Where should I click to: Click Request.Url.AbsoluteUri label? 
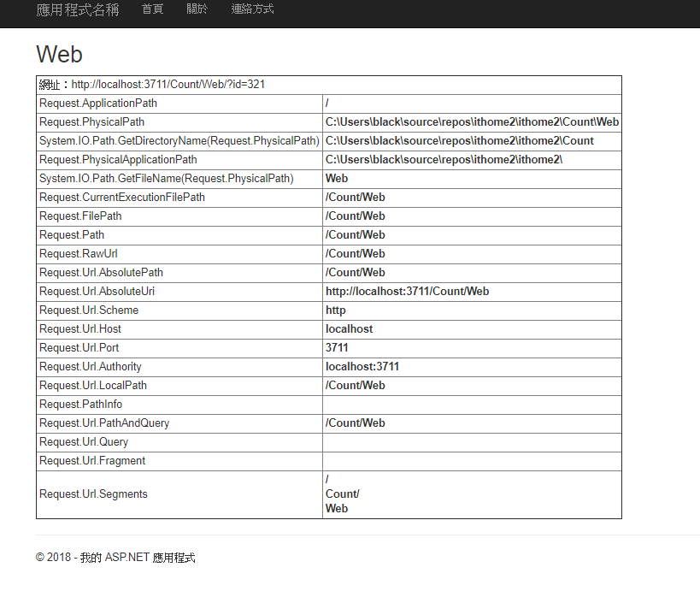click(x=97, y=291)
